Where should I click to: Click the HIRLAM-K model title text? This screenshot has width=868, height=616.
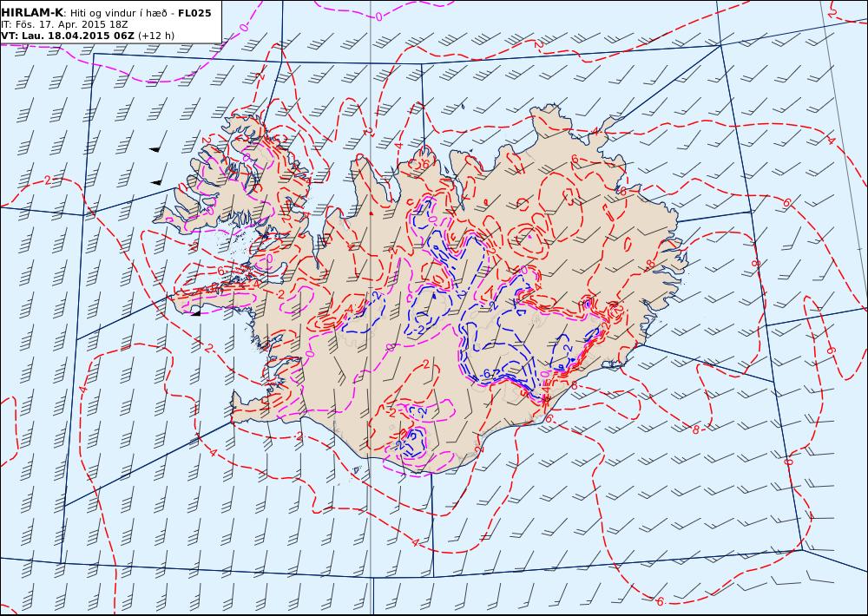pyautogui.click(x=32, y=13)
